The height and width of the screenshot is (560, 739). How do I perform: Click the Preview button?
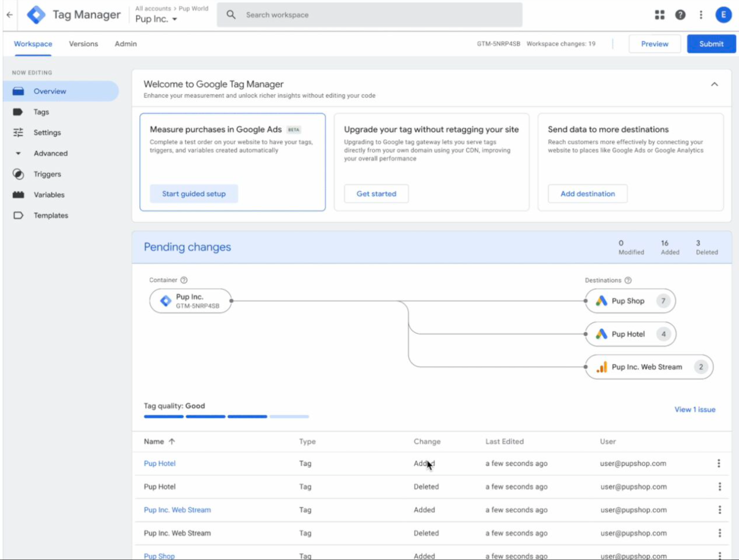pos(654,44)
